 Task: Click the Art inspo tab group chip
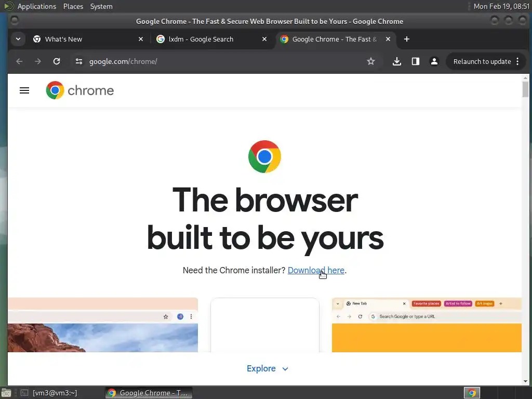coord(485,303)
